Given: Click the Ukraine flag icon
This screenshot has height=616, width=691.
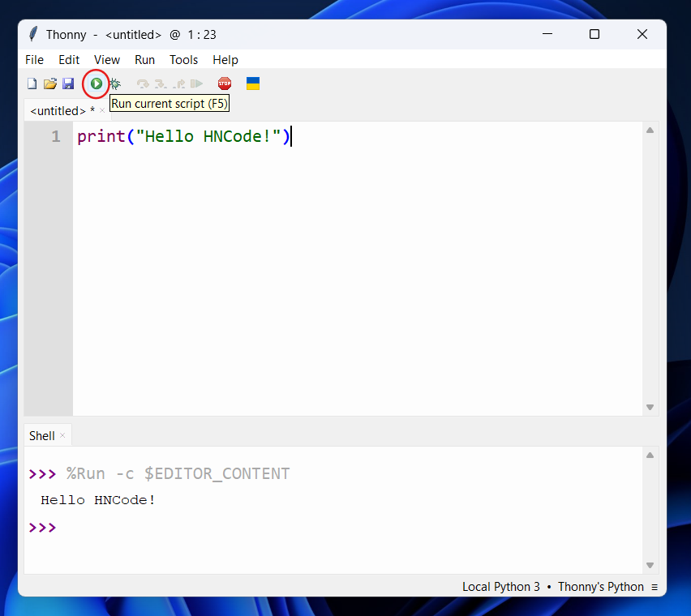Looking at the screenshot, I should point(253,83).
